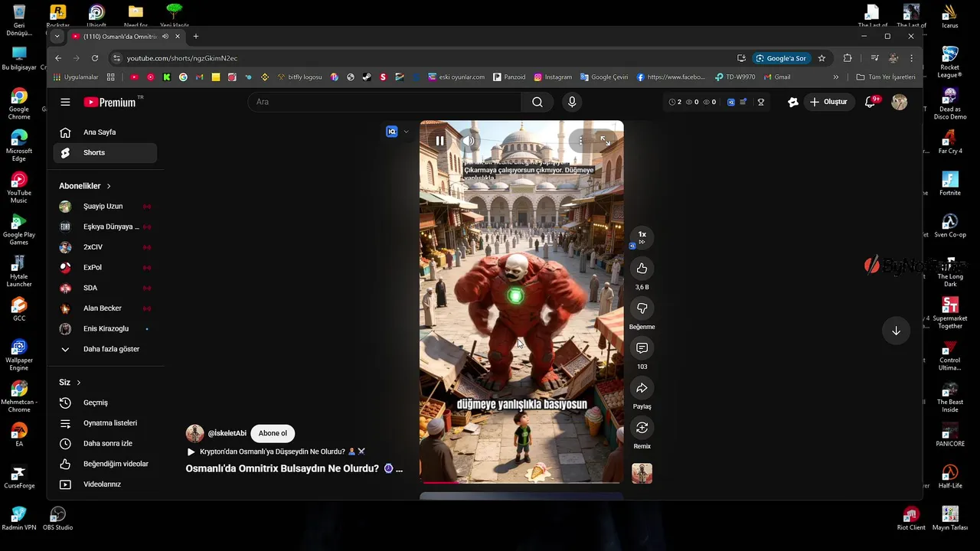This screenshot has height=551, width=980.
Task: Toggle the blue extension icon in YouTube header
Action: (x=731, y=102)
